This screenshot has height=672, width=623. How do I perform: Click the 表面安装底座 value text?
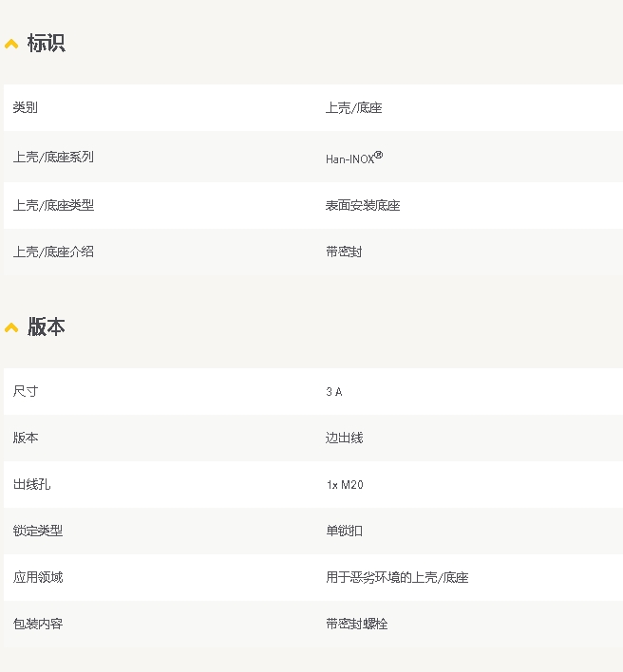point(362,205)
